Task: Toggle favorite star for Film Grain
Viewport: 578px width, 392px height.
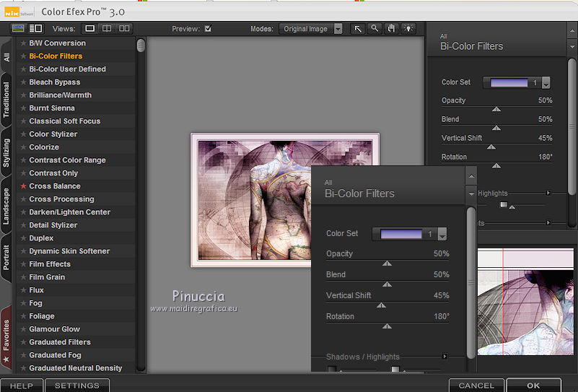Action: click(23, 277)
